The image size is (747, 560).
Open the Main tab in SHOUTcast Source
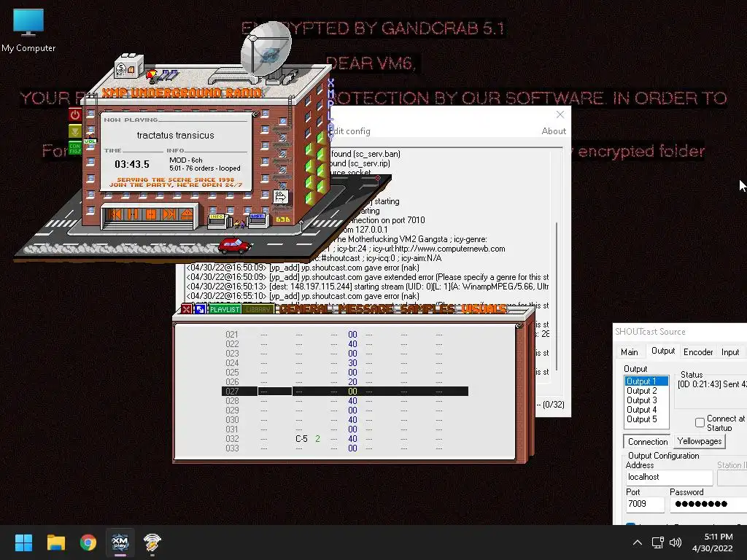pyautogui.click(x=630, y=352)
